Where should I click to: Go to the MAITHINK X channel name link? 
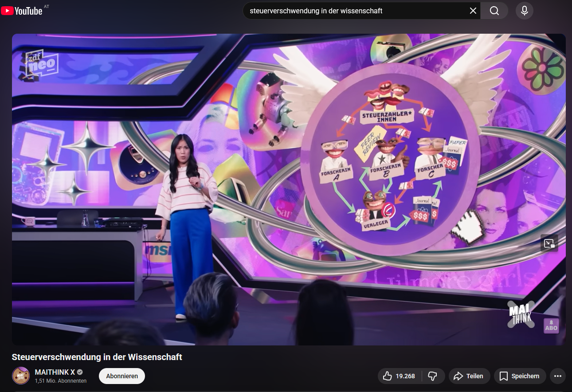55,372
